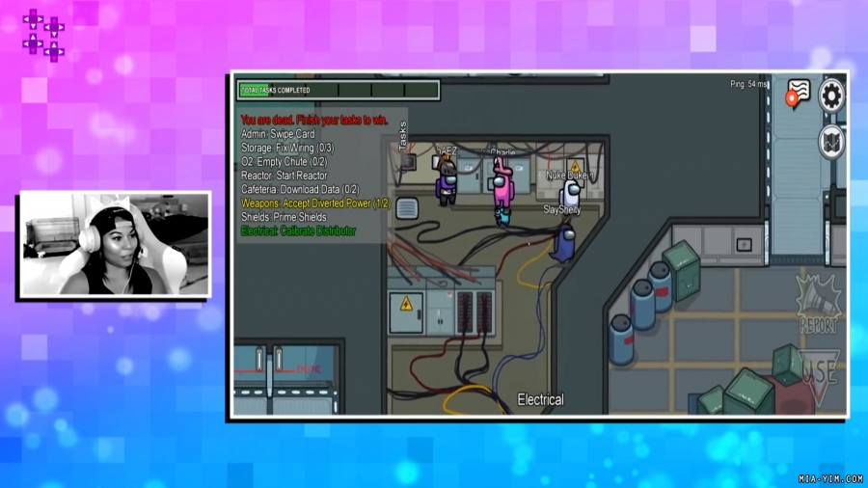Image resolution: width=868 pixels, height=488 pixels.
Task: Select the pink crewmate Charlie
Action: (x=503, y=183)
